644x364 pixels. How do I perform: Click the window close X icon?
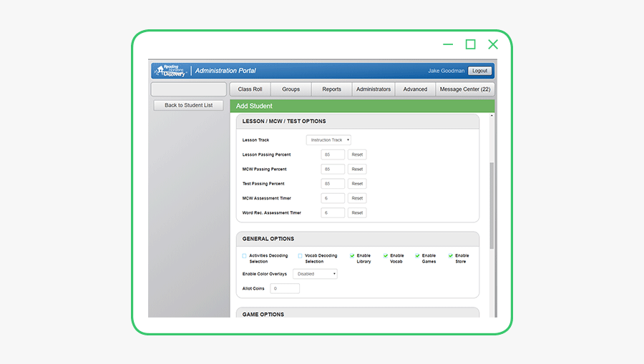[493, 44]
